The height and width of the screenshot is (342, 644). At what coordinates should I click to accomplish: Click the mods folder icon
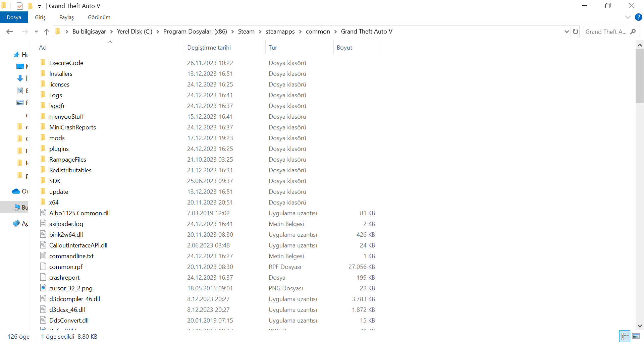[x=43, y=138]
